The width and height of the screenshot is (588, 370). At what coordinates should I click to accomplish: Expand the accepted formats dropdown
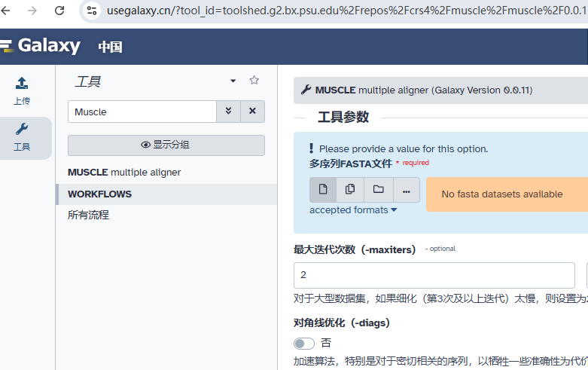[x=353, y=210]
